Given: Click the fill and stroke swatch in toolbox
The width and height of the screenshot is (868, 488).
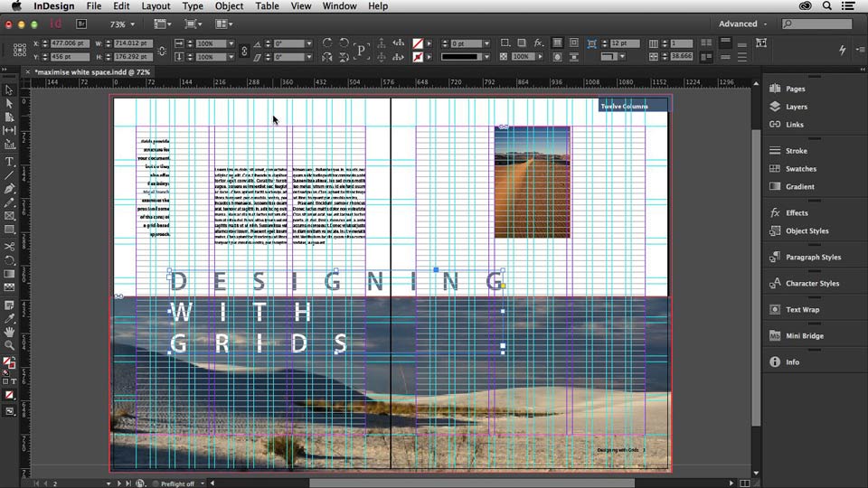Looking at the screenshot, I should (8, 363).
